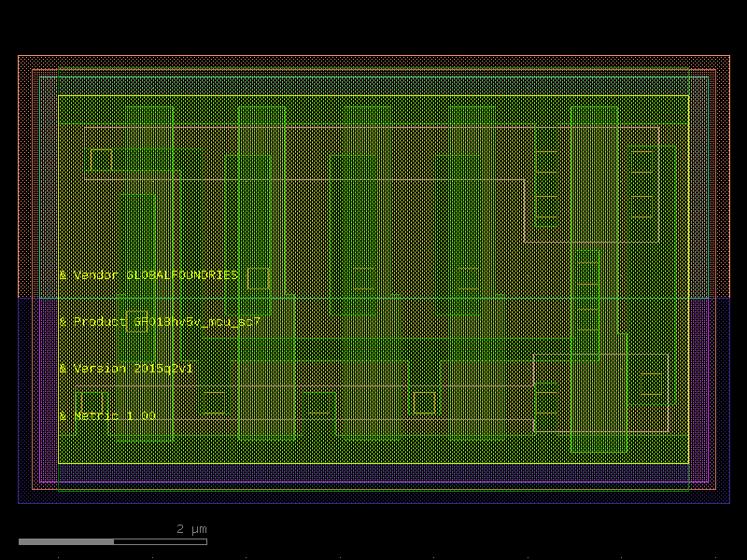Select the '& Vendor GLOBALFOUNDRIES' text label
This screenshot has height=560, width=747.
(148, 274)
